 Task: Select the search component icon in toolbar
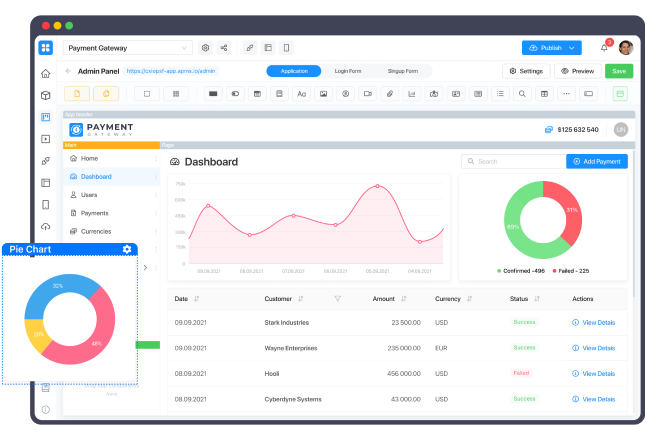tap(522, 94)
